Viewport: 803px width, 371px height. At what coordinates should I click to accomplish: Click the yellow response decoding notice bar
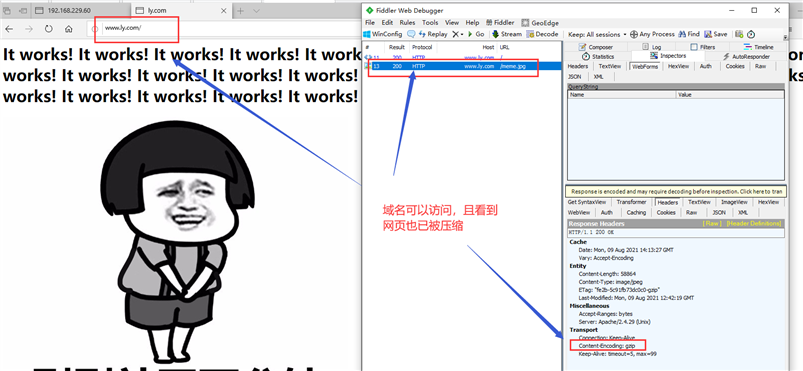click(676, 192)
